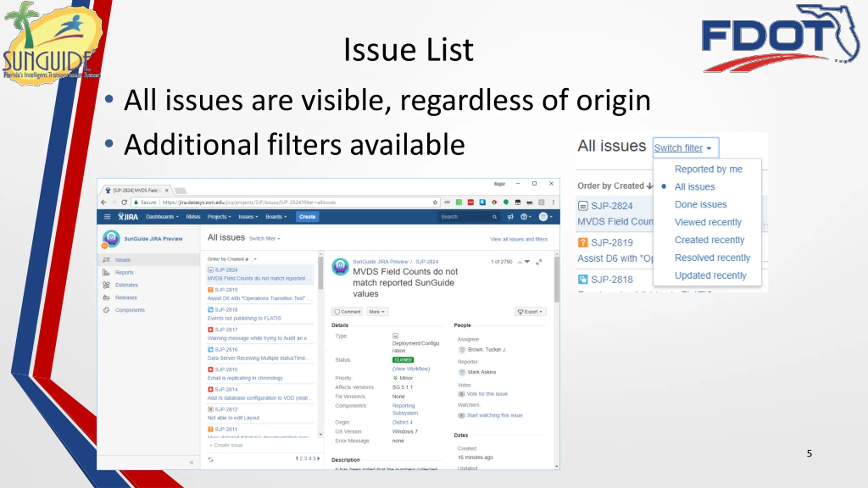Click Vote for this issue link
The width and height of the screenshot is (868, 488).
(x=487, y=394)
